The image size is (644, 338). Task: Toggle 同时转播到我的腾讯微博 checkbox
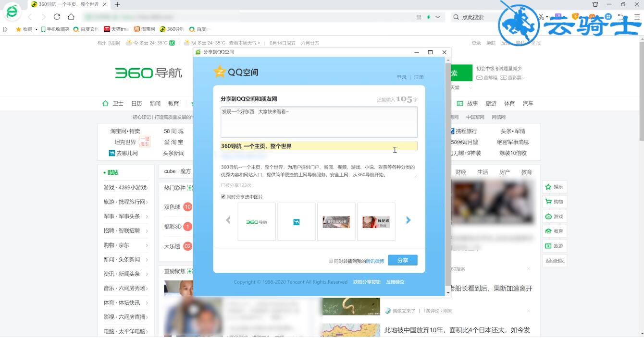point(331,261)
